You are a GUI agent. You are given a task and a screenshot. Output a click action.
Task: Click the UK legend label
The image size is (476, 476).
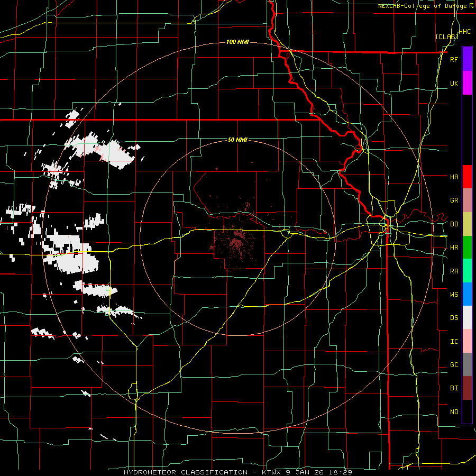(x=454, y=83)
